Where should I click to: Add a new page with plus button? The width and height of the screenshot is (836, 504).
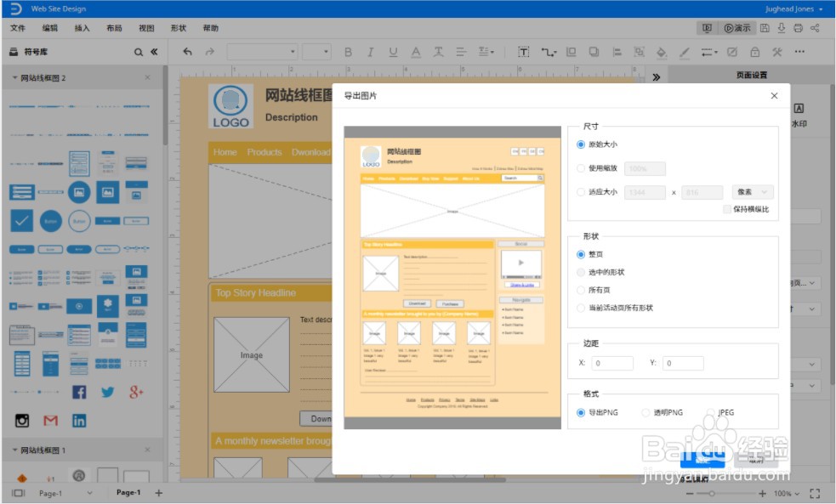point(159,493)
